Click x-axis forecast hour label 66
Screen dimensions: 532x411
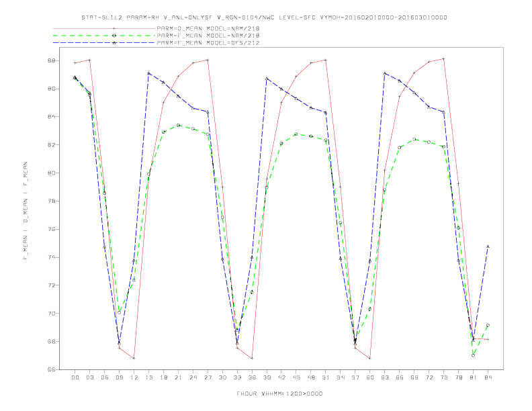[400, 377]
